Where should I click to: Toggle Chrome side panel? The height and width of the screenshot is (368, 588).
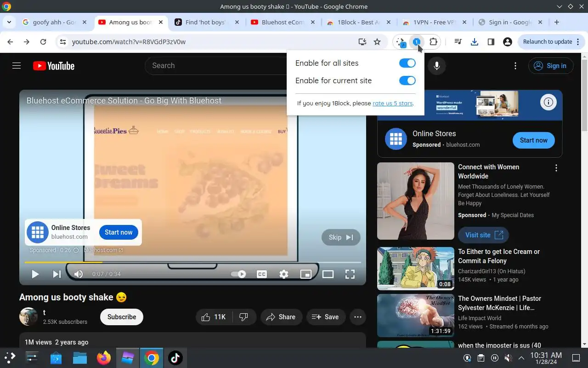pyautogui.click(x=491, y=42)
